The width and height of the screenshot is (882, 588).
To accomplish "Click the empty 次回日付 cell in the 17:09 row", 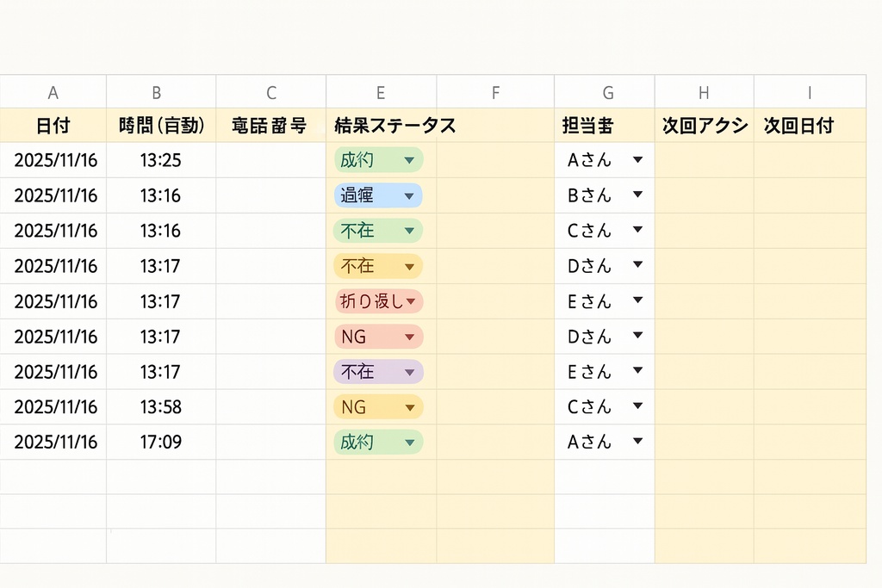I will point(810,442).
